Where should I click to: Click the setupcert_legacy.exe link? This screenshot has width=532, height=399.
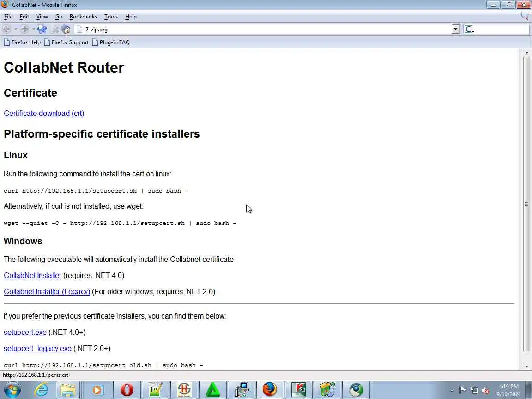[x=38, y=349]
